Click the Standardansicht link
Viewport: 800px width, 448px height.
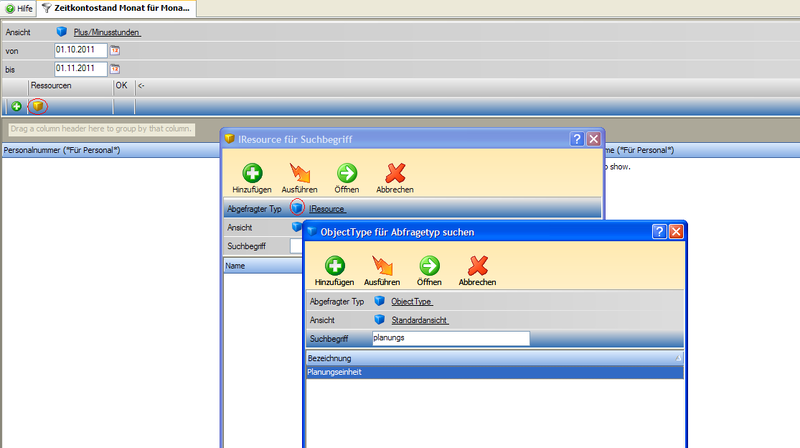click(x=419, y=320)
